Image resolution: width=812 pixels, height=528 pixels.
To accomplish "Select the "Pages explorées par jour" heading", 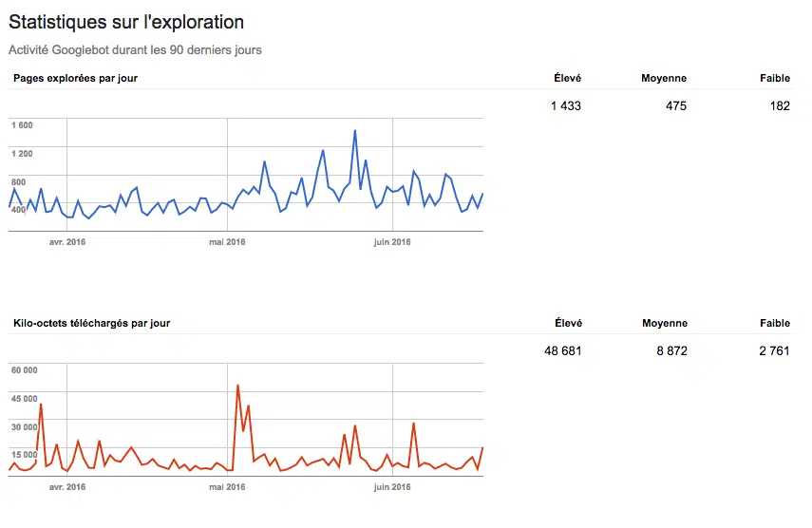I will click(75, 78).
